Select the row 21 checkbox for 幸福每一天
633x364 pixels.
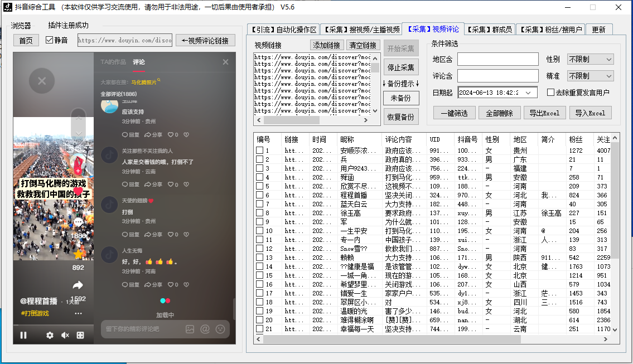tap(259, 329)
